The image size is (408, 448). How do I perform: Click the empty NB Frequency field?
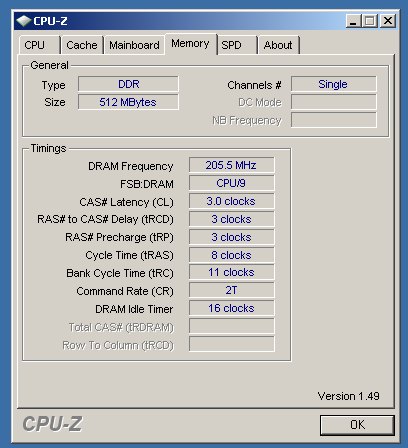pos(334,120)
